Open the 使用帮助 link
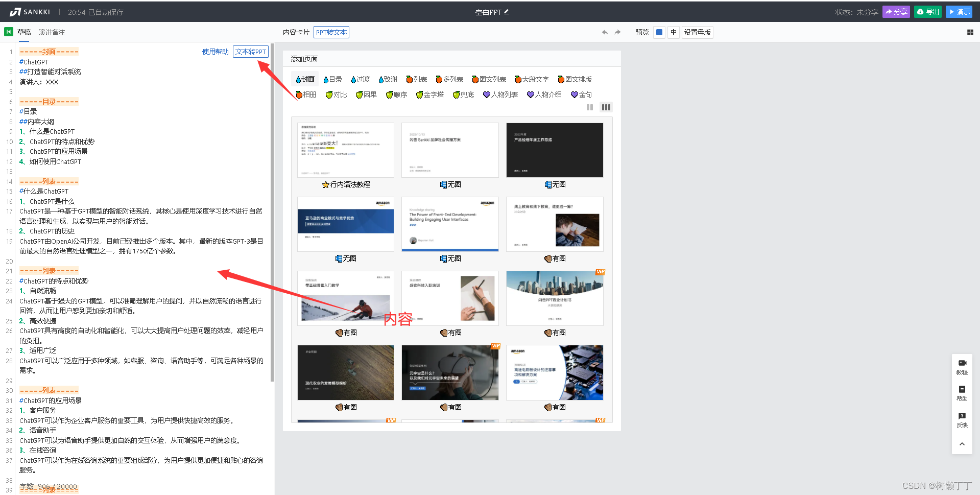This screenshot has height=495, width=980. click(x=216, y=52)
